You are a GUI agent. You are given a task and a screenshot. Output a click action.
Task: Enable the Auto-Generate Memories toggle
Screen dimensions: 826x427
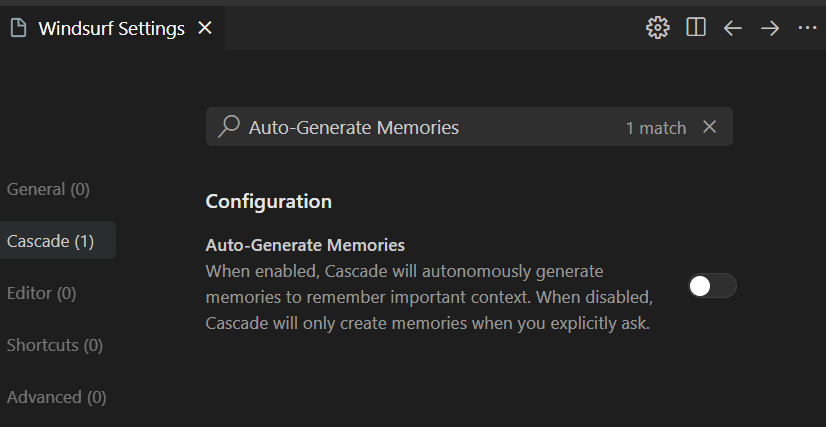coord(712,286)
